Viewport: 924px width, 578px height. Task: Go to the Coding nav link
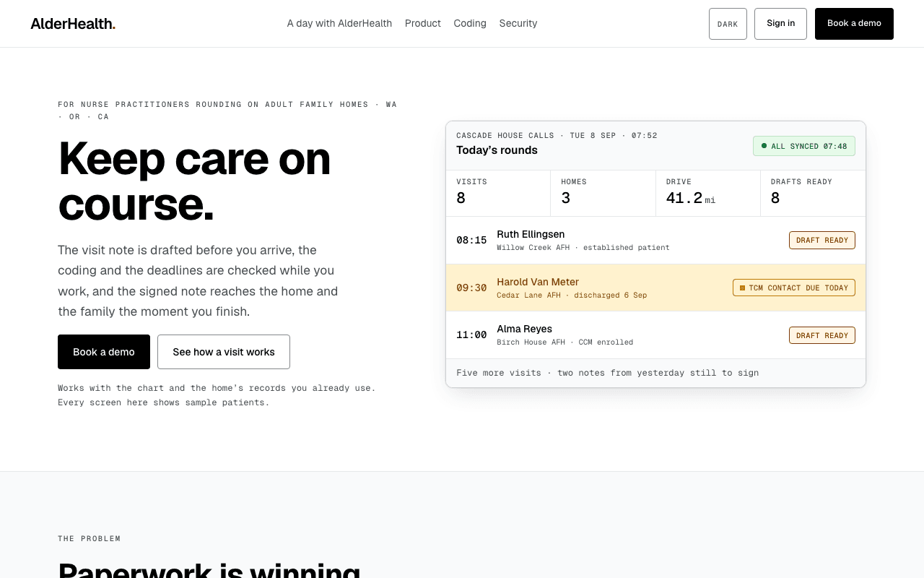(470, 23)
